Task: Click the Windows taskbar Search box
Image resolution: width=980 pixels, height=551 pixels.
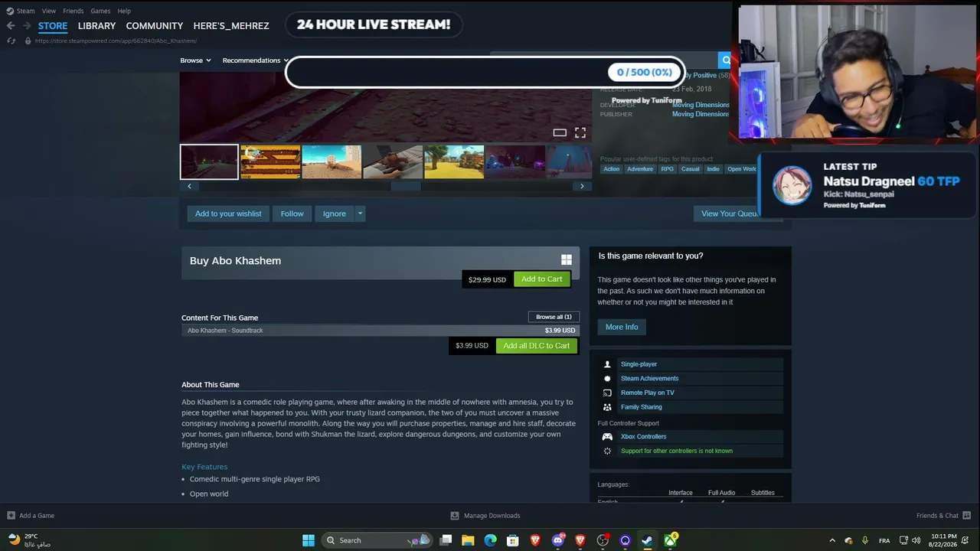Action: 376,540
